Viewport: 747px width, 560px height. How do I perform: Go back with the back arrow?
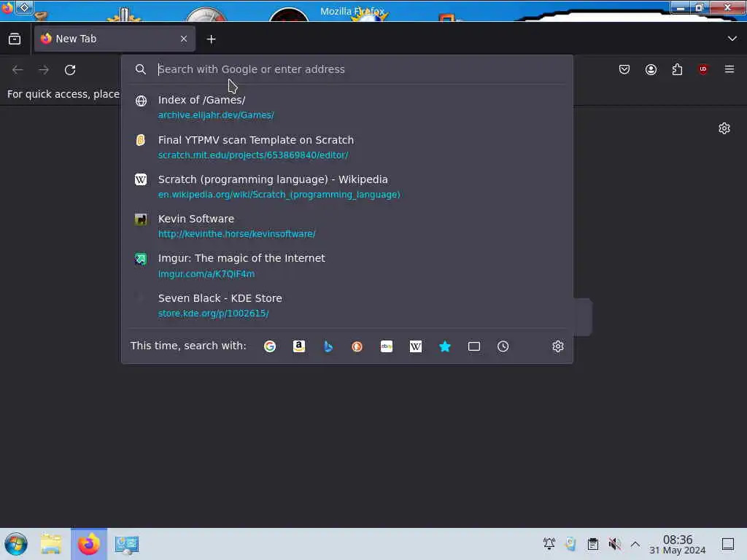[18, 70]
